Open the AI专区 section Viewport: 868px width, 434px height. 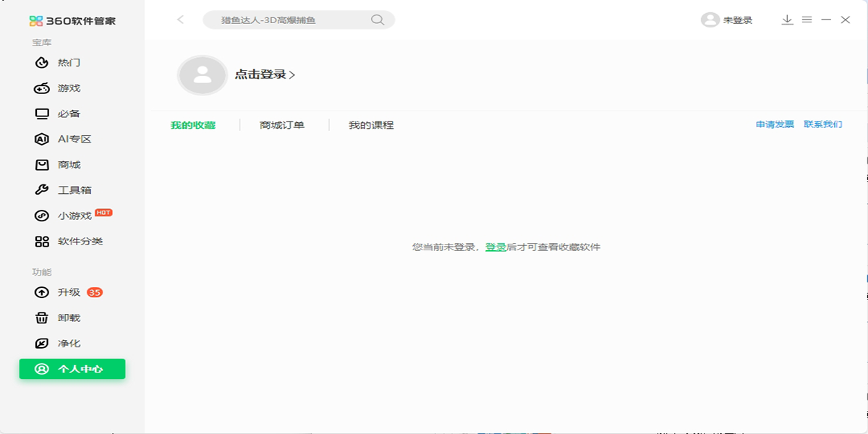click(74, 140)
